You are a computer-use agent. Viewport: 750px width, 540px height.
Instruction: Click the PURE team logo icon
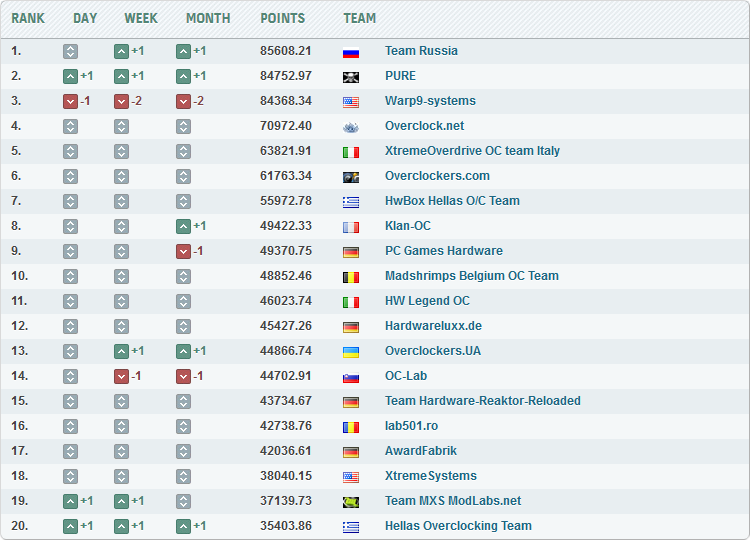(x=350, y=76)
